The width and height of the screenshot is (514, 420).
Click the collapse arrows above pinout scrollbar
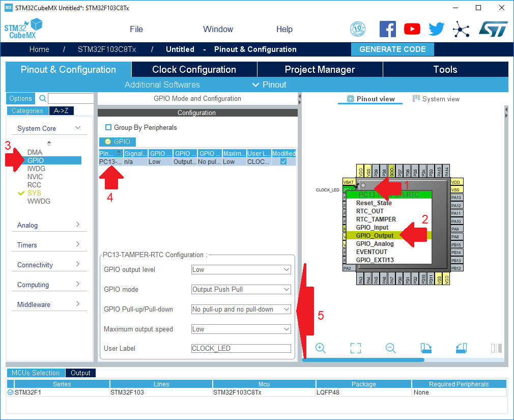tap(506, 112)
